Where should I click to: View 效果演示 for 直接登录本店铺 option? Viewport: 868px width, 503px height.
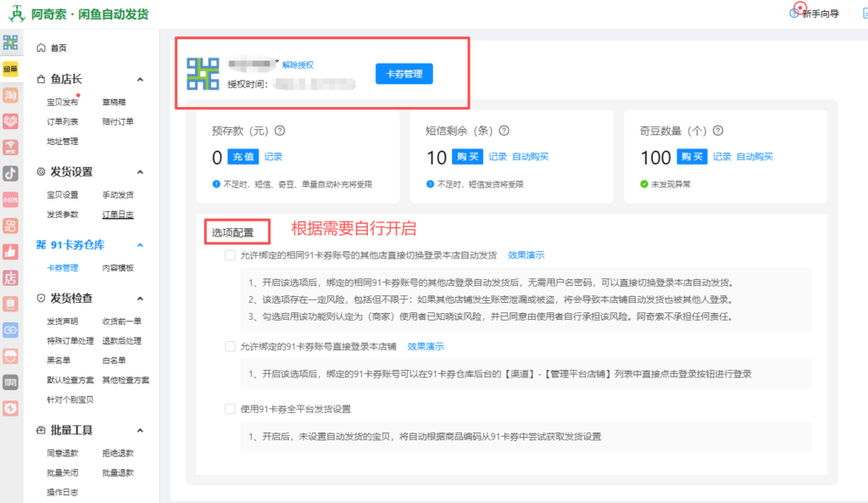[x=426, y=347]
